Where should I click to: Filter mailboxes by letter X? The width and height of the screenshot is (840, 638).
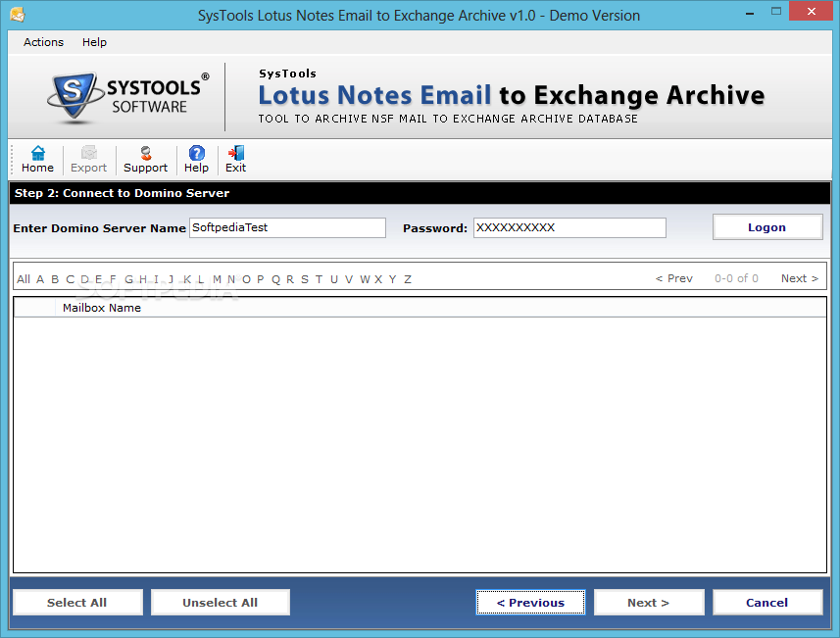(x=378, y=279)
